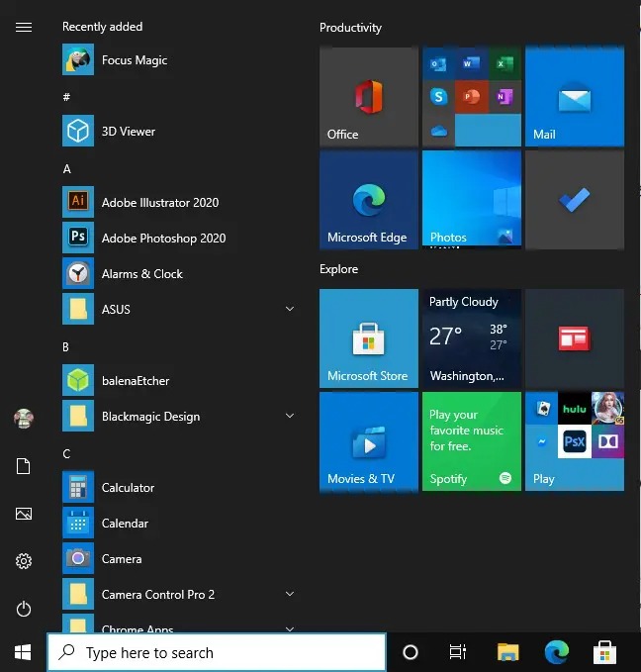Click the Type here to search box
This screenshot has height=672, width=641.
coord(218,653)
